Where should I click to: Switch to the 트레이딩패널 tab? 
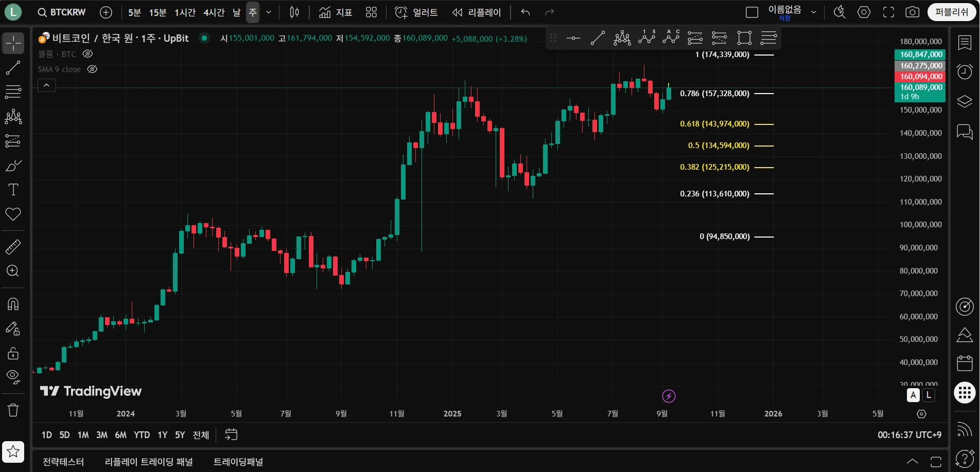click(x=238, y=462)
